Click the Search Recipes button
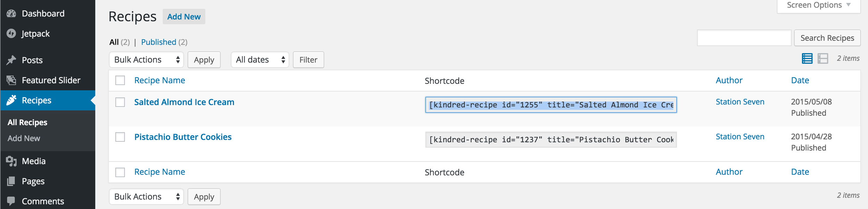 coord(827,38)
